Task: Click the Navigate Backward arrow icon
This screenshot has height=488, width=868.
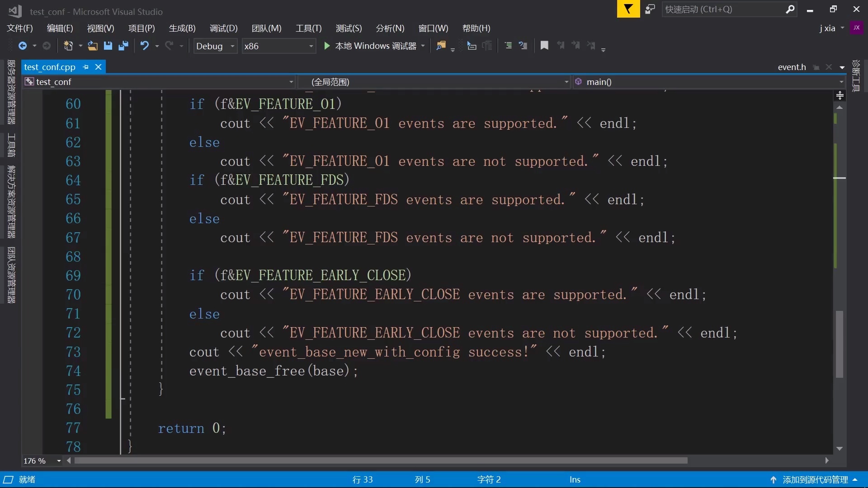Action: (x=22, y=46)
